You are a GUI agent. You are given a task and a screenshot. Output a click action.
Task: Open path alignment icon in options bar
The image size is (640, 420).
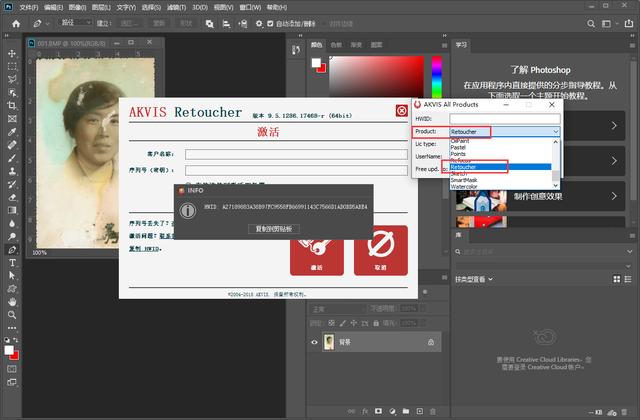pos(226,24)
